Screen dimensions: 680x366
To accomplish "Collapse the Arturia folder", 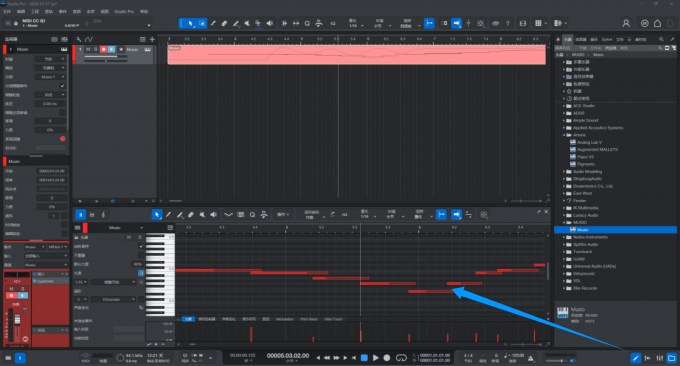I will (564, 135).
